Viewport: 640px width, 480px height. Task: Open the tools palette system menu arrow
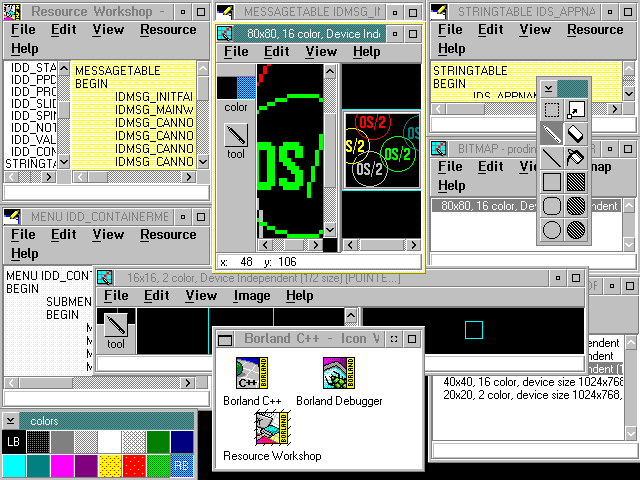pyautogui.click(x=547, y=88)
